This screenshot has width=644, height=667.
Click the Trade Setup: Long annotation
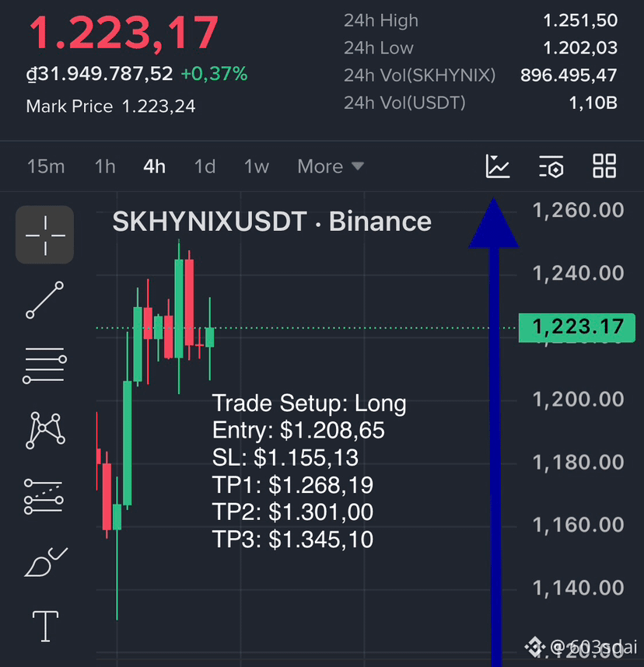309,403
